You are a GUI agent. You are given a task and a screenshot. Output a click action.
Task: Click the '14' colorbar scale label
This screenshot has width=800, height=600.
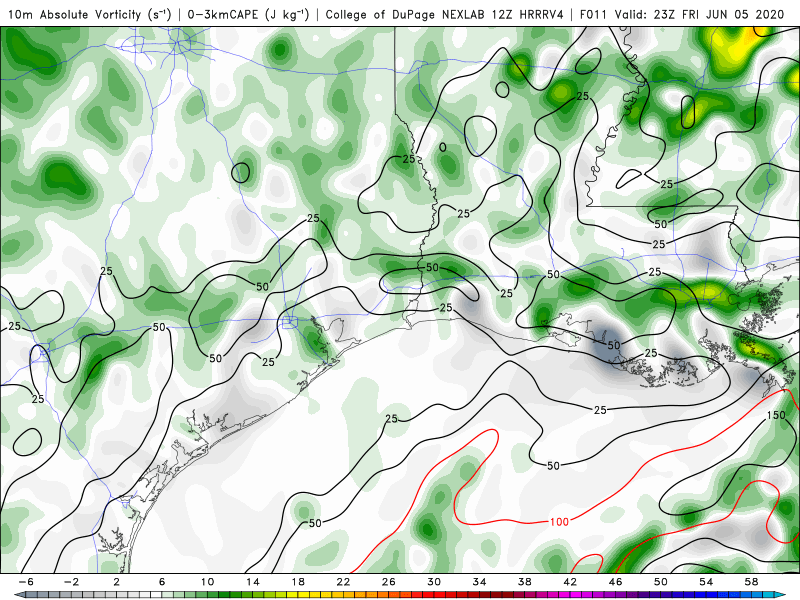(253, 582)
